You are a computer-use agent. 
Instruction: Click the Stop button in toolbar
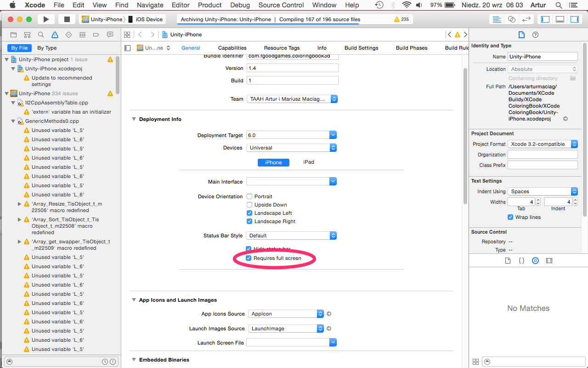click(x=67, y=19)
